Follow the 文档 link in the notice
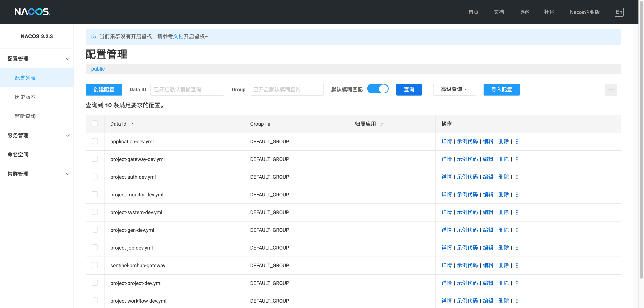The image size is (644, 308). tap(178, 37)
